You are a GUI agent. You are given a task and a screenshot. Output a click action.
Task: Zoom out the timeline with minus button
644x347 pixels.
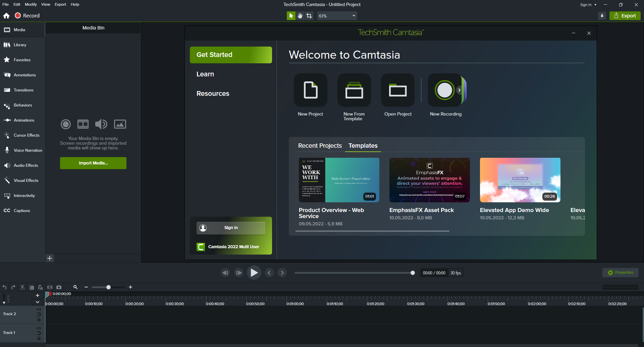[86, 287]
